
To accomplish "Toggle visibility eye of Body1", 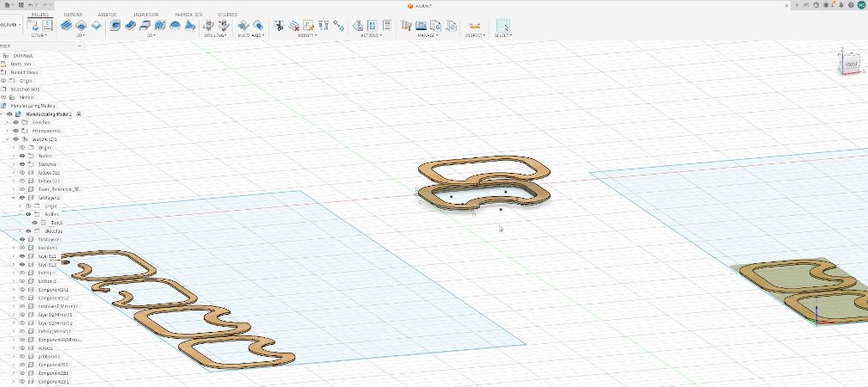I will 35,223.
